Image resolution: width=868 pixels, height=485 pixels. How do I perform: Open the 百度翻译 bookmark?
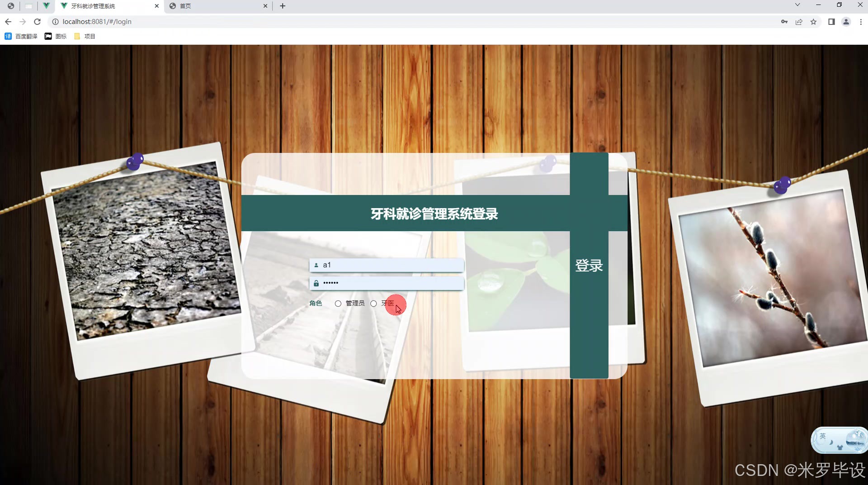tap(21, 36)
